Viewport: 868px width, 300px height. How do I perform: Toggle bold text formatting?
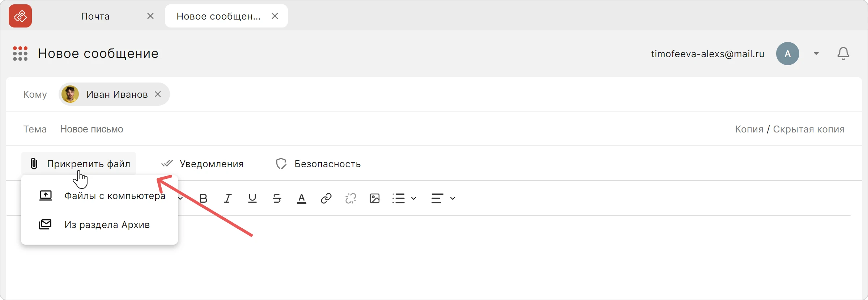203,198
